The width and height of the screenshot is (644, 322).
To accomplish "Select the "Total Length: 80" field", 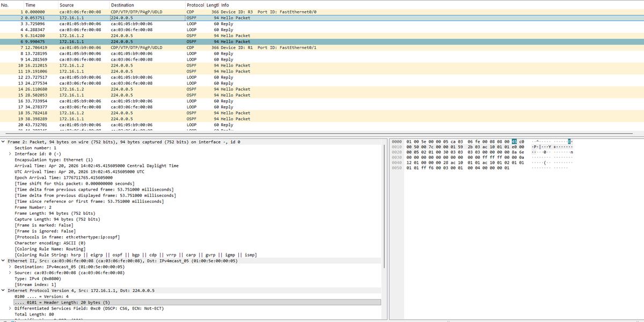I will [43, 314].
